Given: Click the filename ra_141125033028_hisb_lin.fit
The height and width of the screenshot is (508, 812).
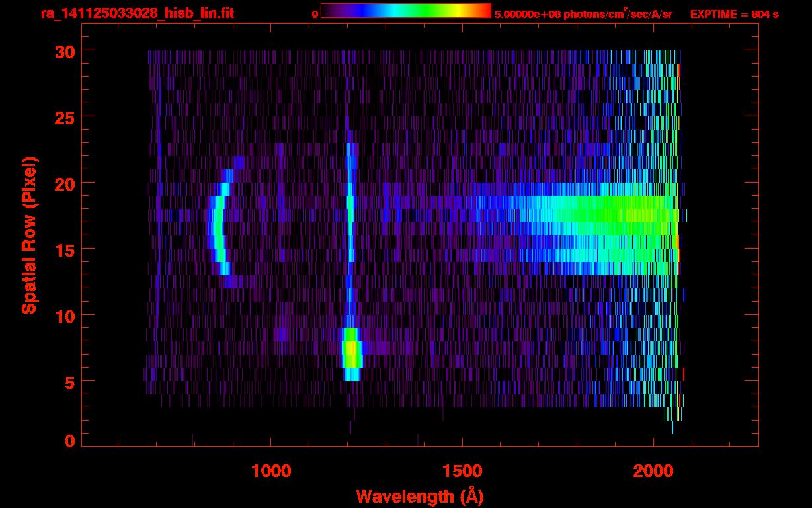Looking at the screenshot, I should [x=137, y=13].
